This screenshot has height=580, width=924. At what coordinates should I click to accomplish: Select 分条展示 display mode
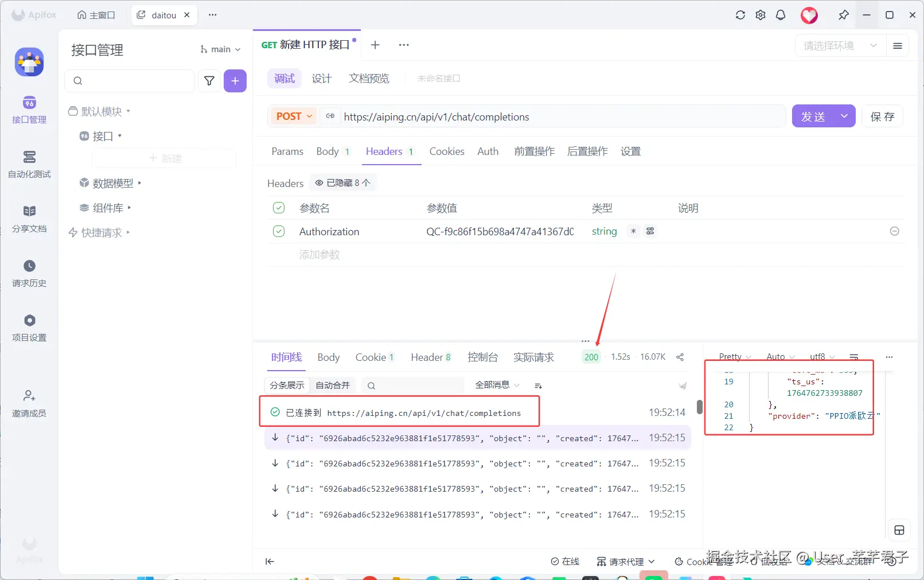pos(287,385)
